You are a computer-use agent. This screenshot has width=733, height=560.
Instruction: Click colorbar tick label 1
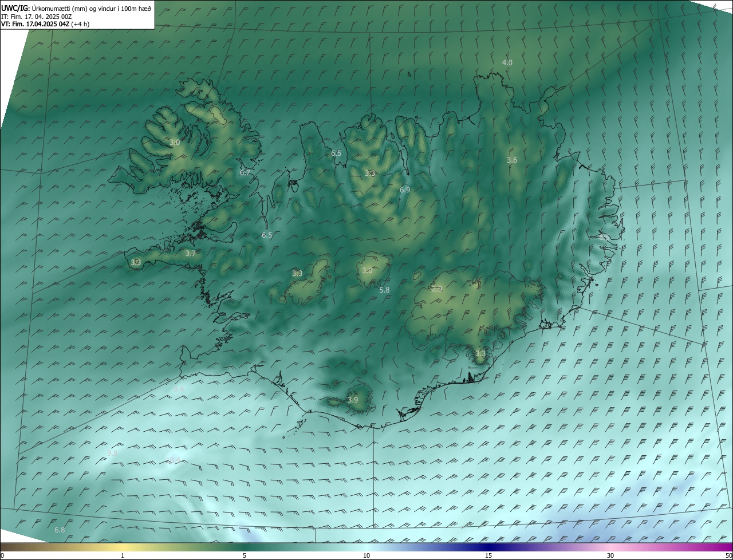click(123, 555)
